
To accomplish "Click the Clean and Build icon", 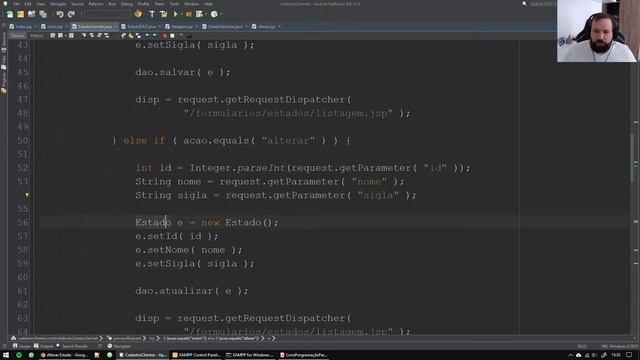I will (x=163, y=14).
